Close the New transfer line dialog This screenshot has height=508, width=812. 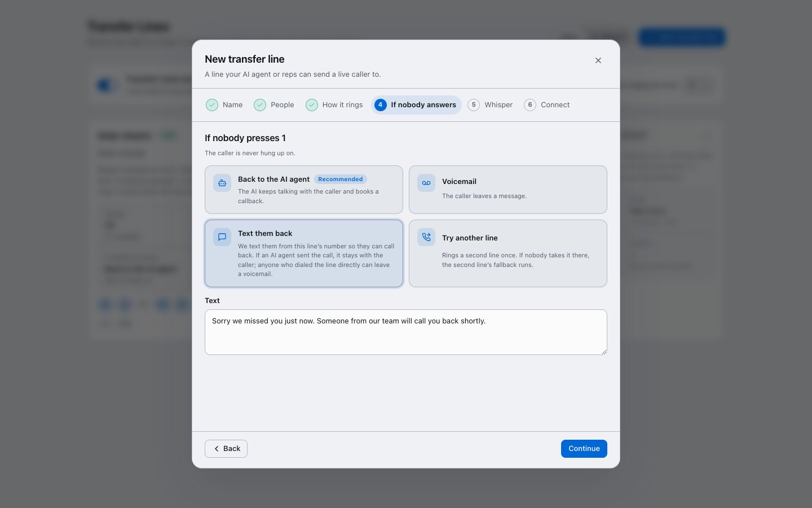[x=598, y=60]
